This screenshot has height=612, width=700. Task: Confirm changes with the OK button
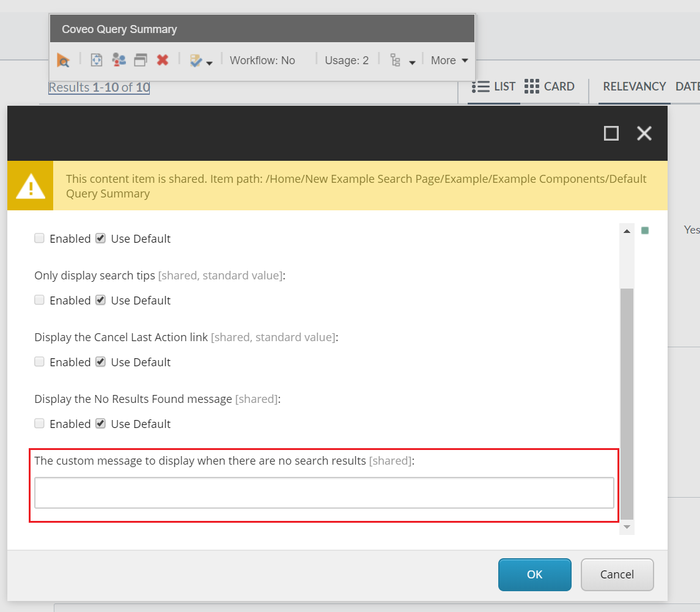[534, 574]
